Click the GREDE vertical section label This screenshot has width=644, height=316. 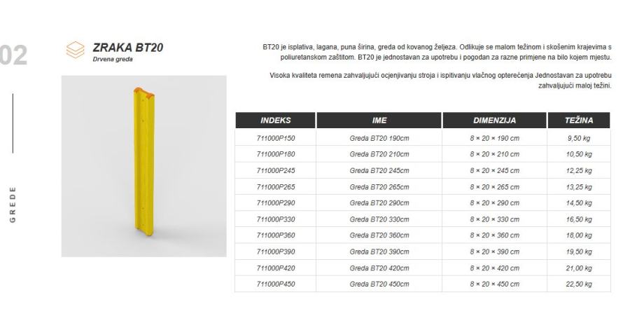click(12, 204)
